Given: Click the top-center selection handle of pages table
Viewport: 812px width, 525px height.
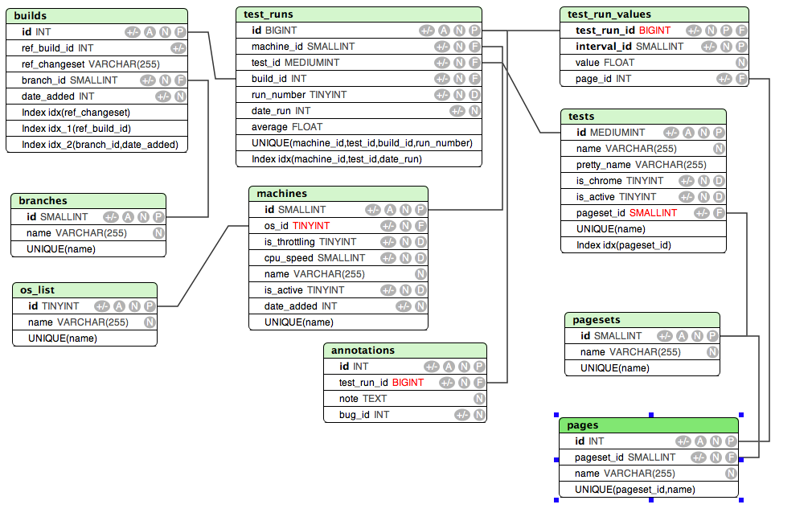Looking at the screenshot, I should (x=651, y=415).
